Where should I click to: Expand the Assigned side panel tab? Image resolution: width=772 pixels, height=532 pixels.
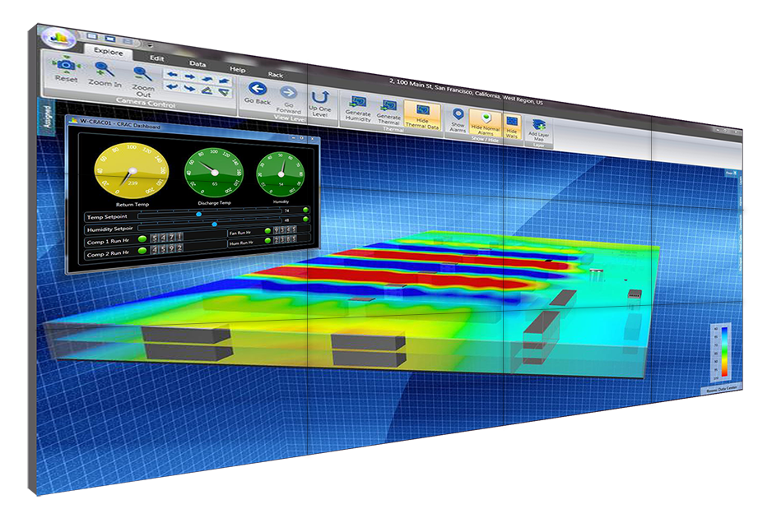(47, 117)
